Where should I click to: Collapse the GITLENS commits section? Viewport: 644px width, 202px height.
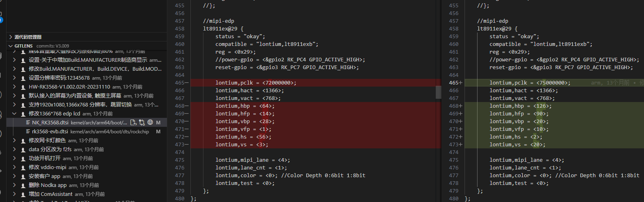pos(11,46)
